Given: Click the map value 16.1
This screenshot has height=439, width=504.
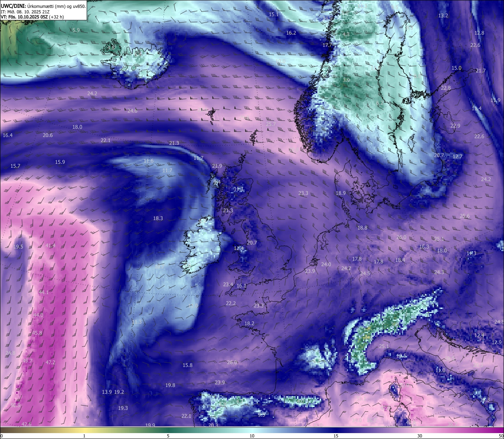Looking at the screenshot, I should point(241,285).
